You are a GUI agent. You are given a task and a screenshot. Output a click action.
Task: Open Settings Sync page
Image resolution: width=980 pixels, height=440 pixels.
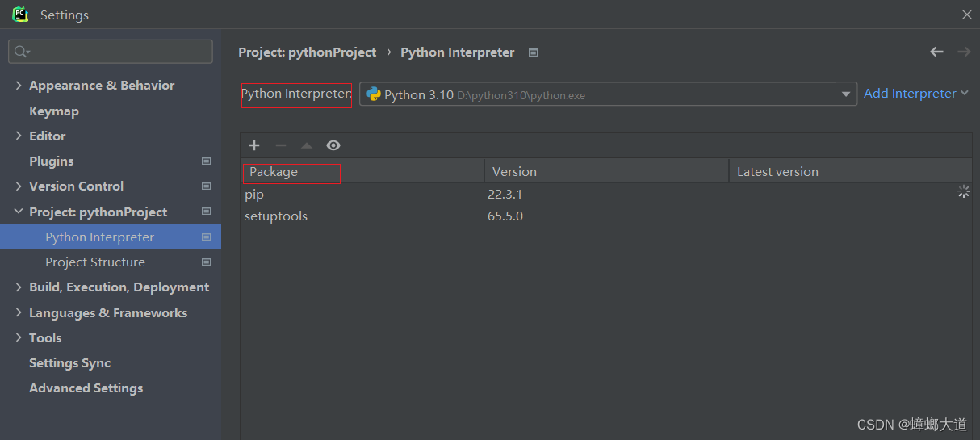click(70, 362)
